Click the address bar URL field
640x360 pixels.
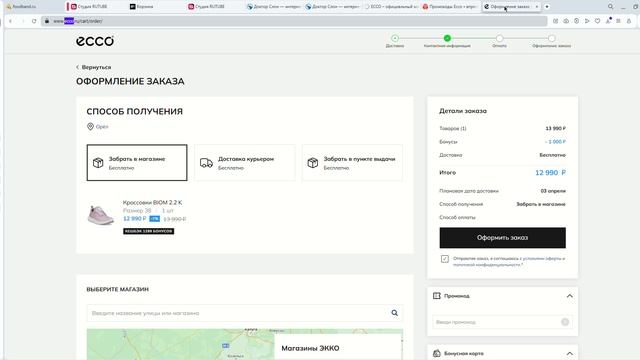click(x=294, y=21)
